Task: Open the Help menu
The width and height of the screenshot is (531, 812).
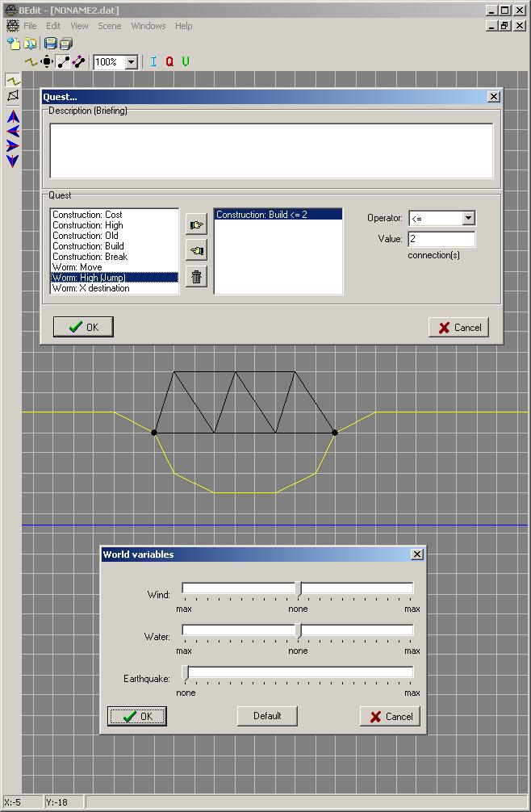Action: (184, 26)
